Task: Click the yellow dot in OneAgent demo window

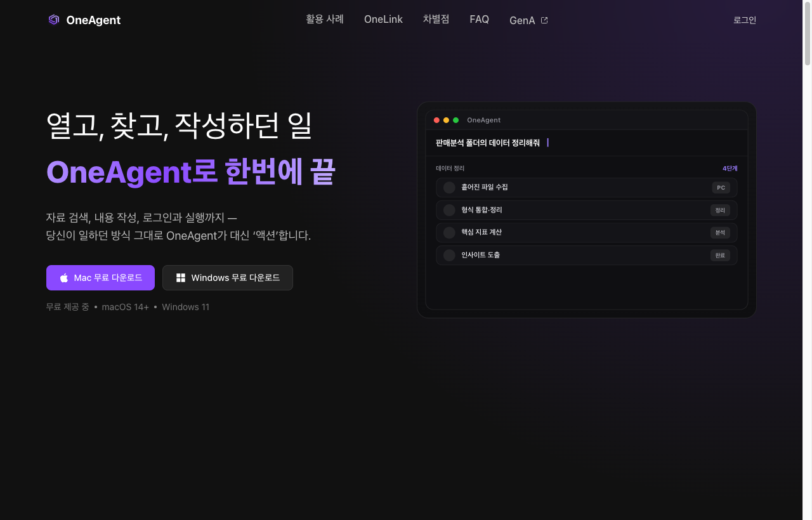Action: pos(446,120)
